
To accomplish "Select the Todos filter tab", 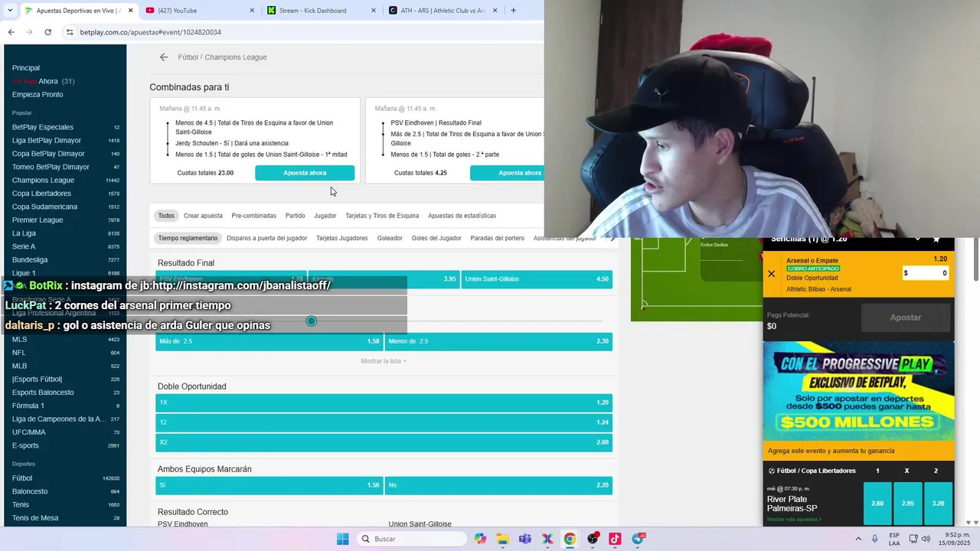I will pos(166,216).
